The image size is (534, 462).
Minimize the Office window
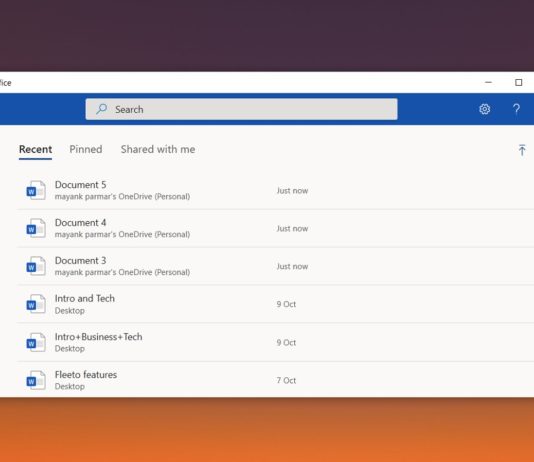[x=488, y=82]
